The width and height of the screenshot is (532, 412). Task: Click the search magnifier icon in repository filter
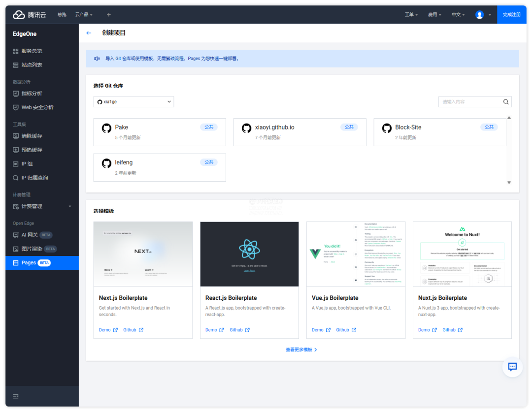[505, 102]
